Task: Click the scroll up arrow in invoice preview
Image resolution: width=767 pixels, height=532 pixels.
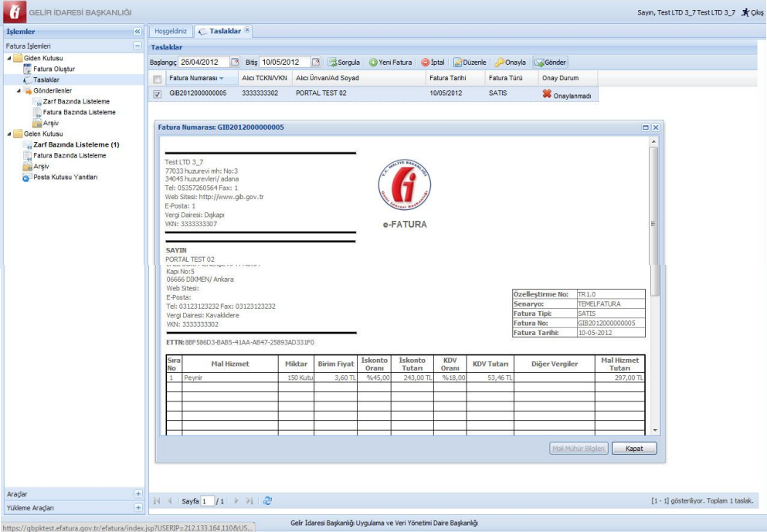Action: point(653,141)
